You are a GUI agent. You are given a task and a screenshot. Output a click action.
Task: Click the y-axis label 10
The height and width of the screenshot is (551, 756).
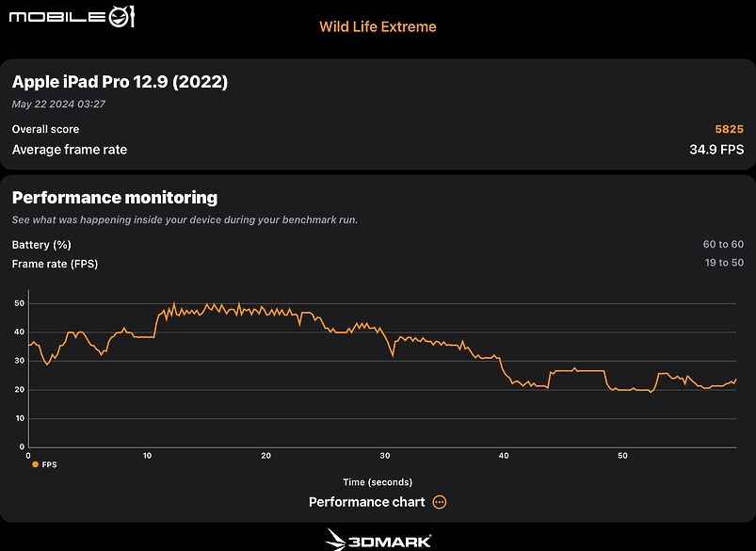[x=19, y=418]
